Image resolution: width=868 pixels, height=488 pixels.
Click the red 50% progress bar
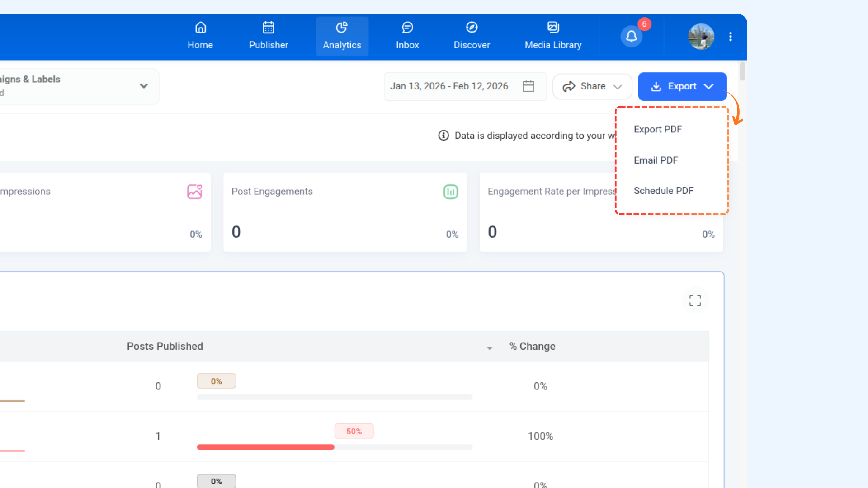coord(265,447)
